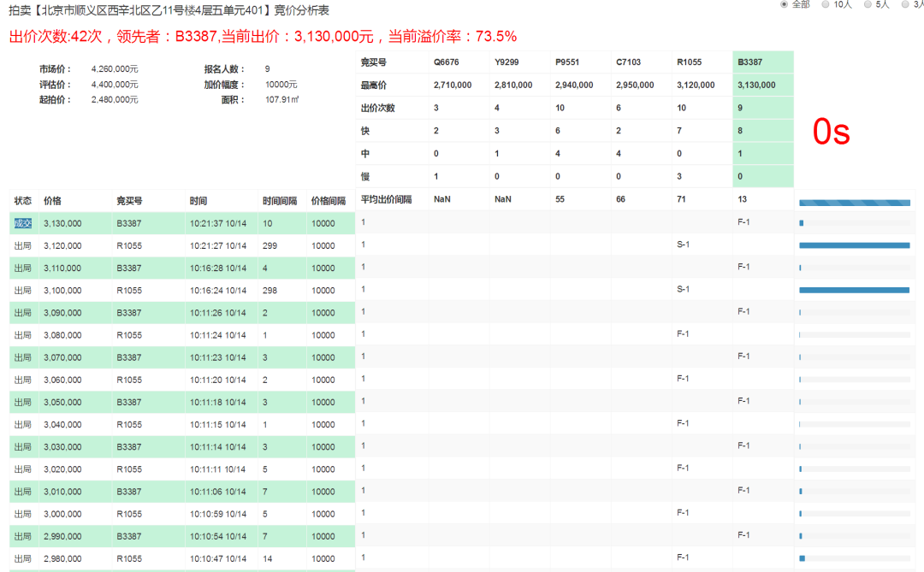
Task: Click bidder P9551 column header
Action: pos(568,62)
